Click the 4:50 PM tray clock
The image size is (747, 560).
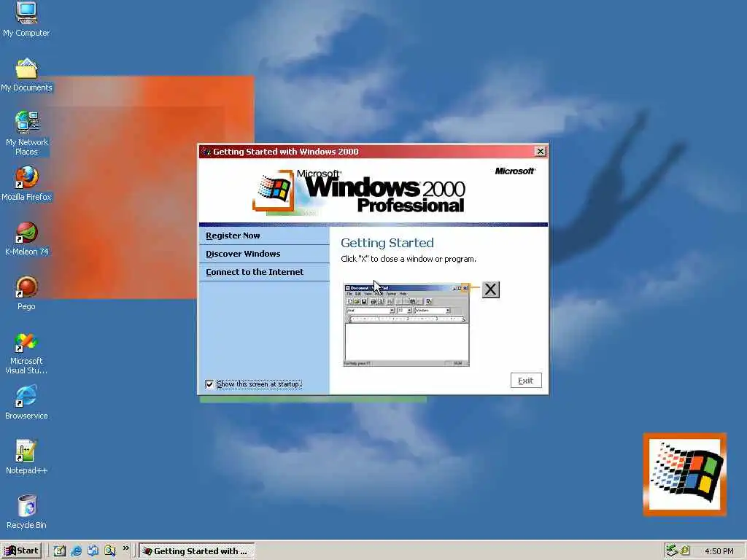(719, 551)
